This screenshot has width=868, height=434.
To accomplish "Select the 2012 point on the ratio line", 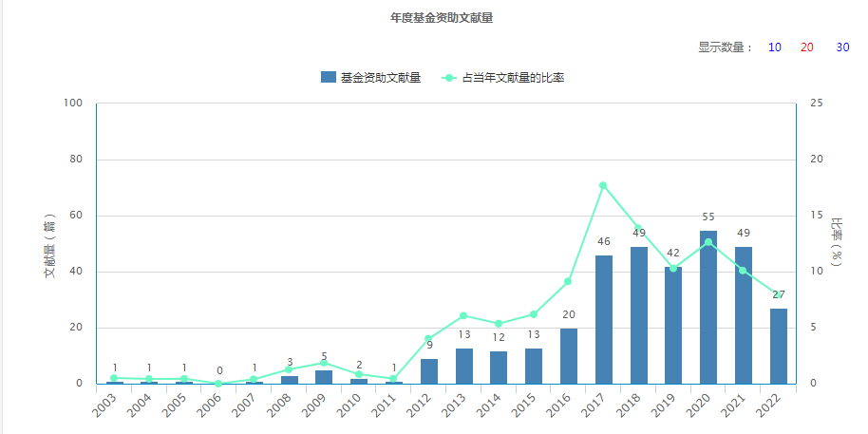I will pyautogui.click(x=428, y=339).
